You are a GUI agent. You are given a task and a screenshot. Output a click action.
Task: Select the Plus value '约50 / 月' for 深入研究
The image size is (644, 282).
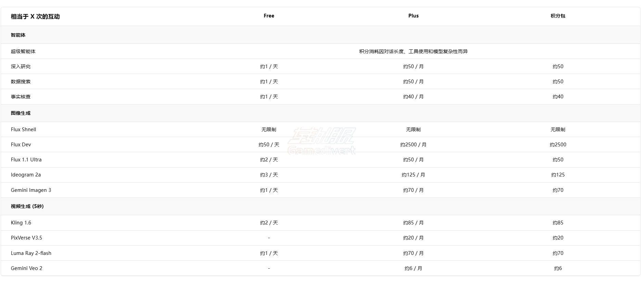413,66
